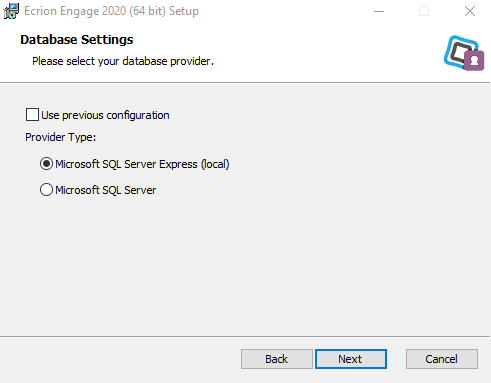
Task: Click the 'Please select your database provider.' text
Action: (123, 61)
